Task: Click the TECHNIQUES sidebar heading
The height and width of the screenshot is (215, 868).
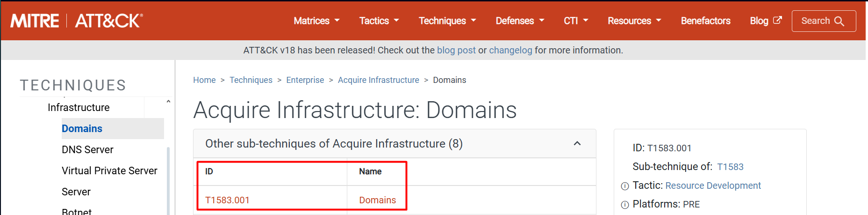Action: click(x=73, y=85)
